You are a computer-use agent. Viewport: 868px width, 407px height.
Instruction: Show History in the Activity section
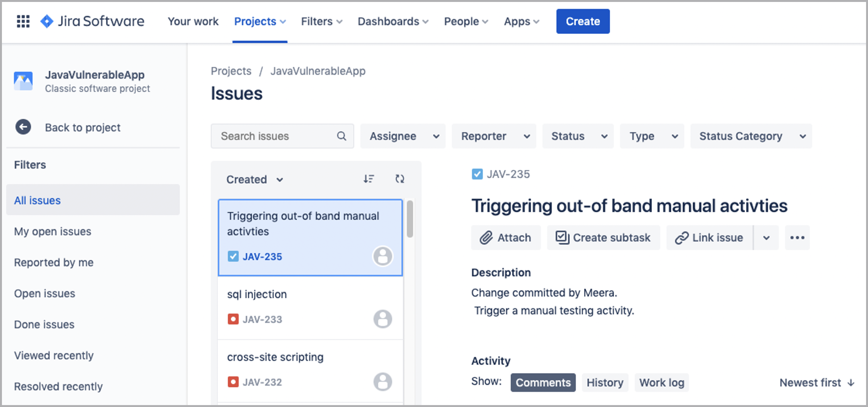point(605,383)
